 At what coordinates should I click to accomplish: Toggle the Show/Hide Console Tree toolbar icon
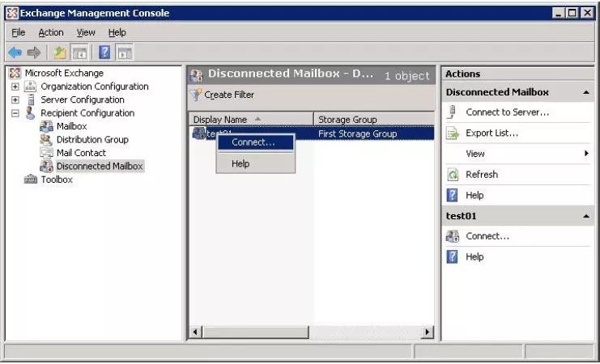(79, 53)
